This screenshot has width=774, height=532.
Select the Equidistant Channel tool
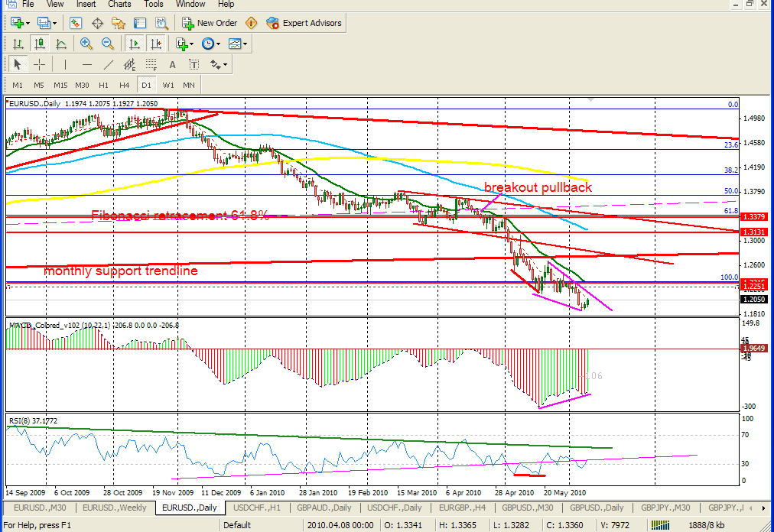pyautogui.click(x=129, y=65)
